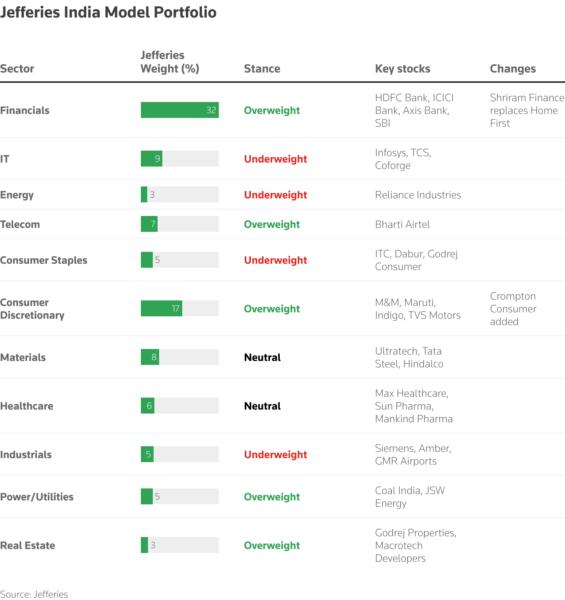Click the Overweight stance for Real Estate
The width and height of the screenshot is (565, 600).
(272, 545)
